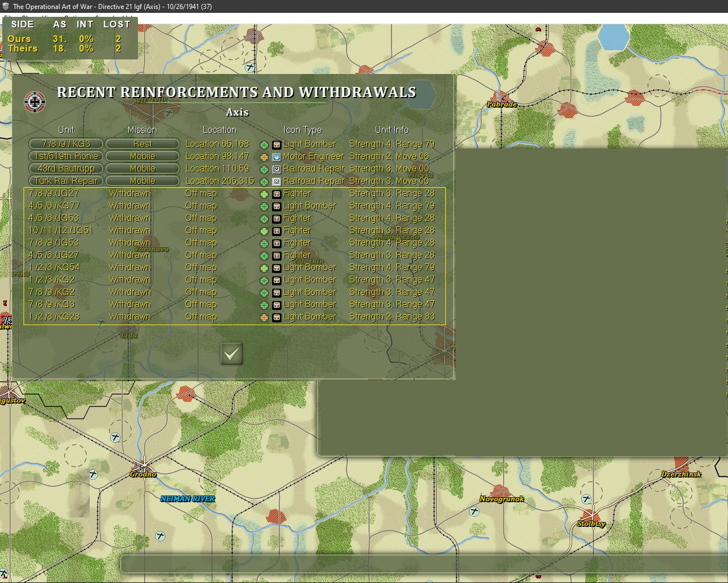Click the 'Location 98,147' text
Image resolution: width=728 pixels, height=583 pixels.
(x=217, y=156)
